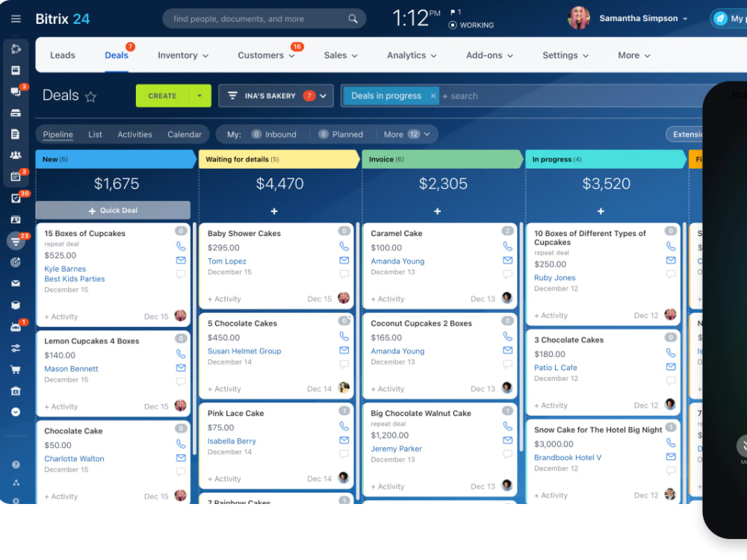The width and height of the screenshot is (747, 560).
Task: Click Quick Deal button in New column
Action: pos(113,210)
